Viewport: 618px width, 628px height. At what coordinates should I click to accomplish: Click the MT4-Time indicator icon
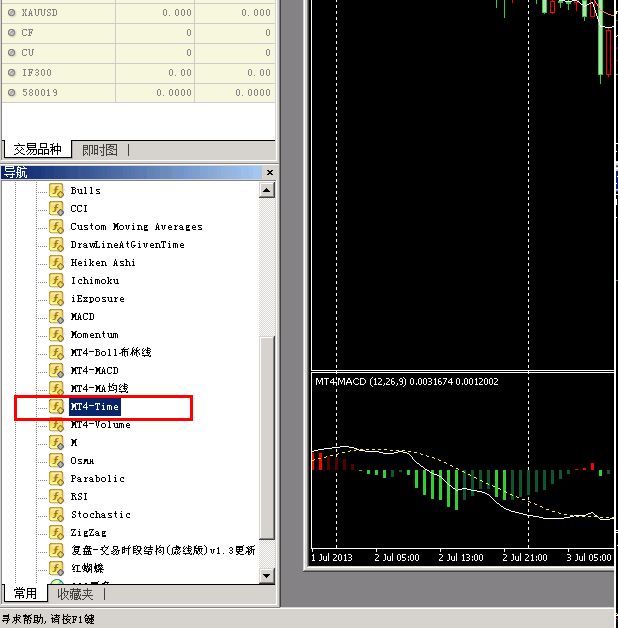(x=57, y=407)
